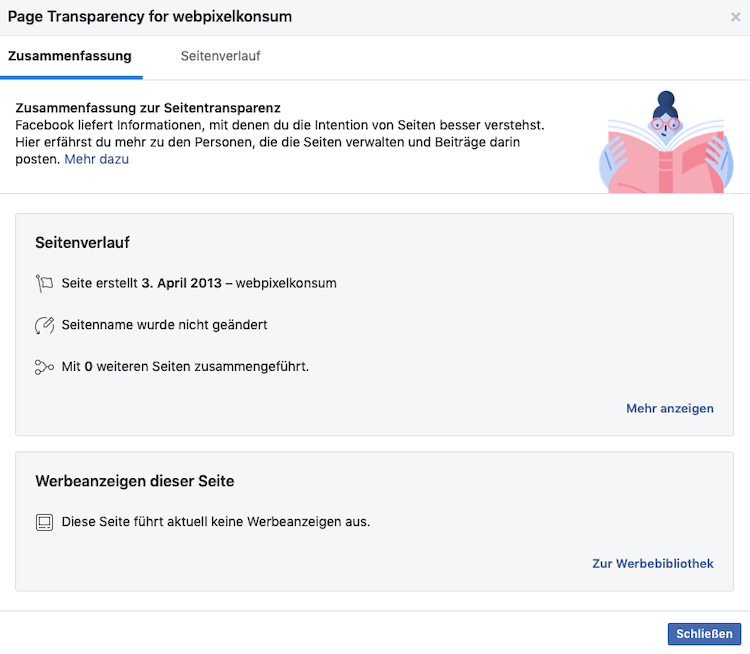Click the 'Seitenverlauf' card heading

[x=82, y=243]
